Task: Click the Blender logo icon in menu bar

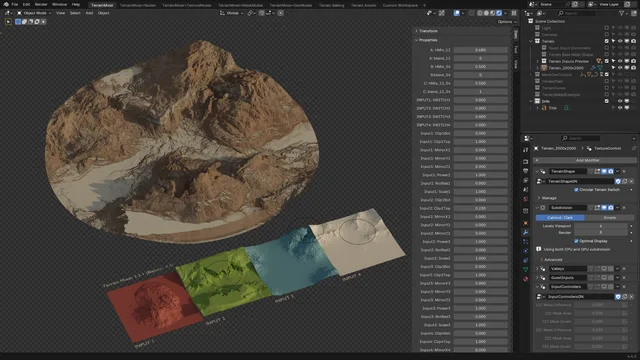Action: (x=6, y=4)
